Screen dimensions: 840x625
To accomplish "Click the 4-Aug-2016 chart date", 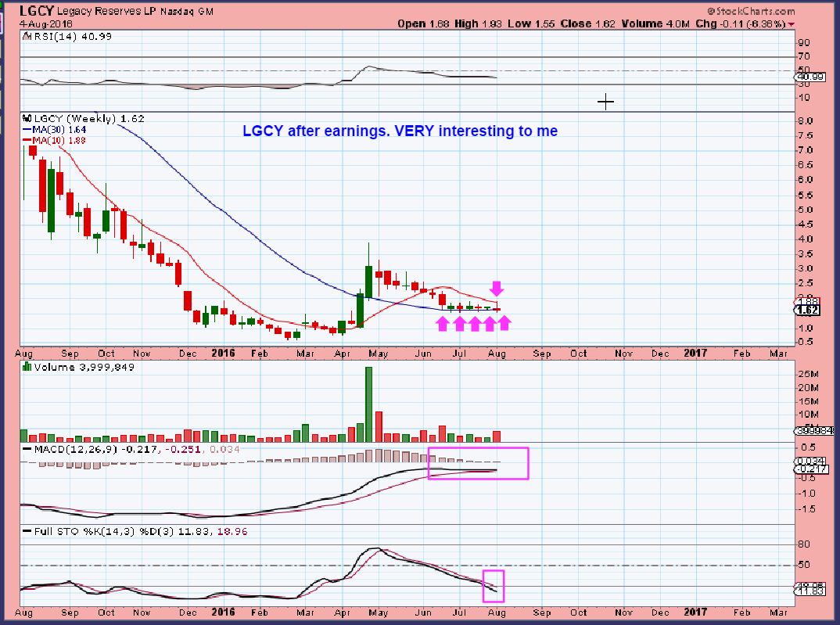I will click(46, 24).
